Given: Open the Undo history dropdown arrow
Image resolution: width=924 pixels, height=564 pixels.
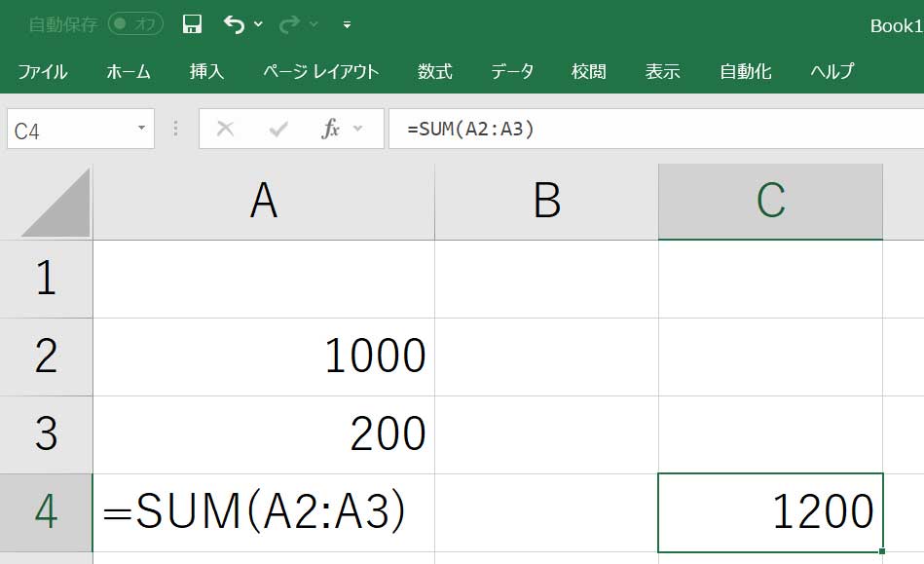Looking at the screenshot, I should pyautogui.click(x=259, y=24).
